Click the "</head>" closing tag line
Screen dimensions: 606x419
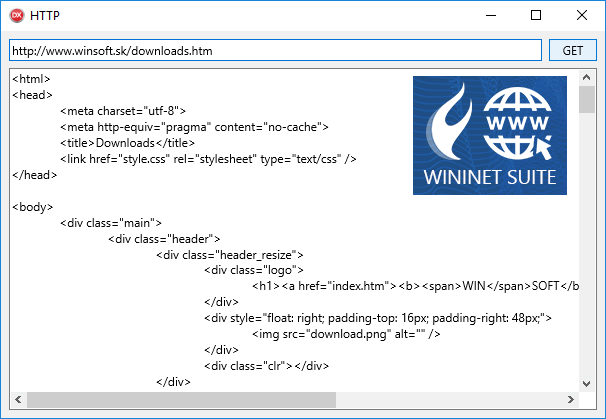coord(34,175)
